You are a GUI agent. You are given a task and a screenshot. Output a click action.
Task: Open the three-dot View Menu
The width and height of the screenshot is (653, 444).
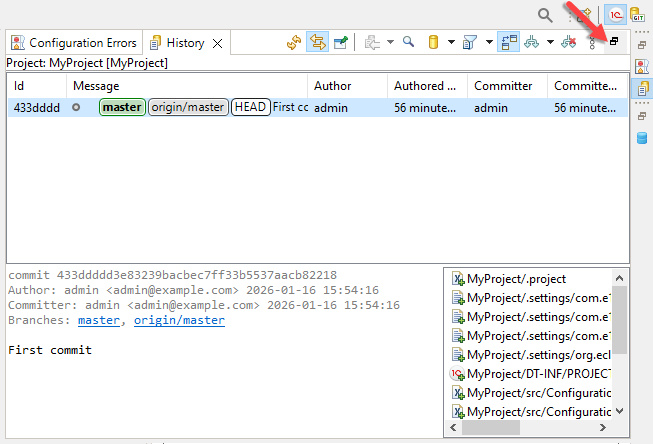(591, 42)
